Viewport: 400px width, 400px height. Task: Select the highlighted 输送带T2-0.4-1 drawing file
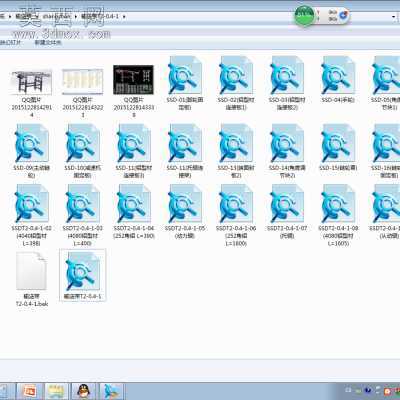[x=83, y=275]
